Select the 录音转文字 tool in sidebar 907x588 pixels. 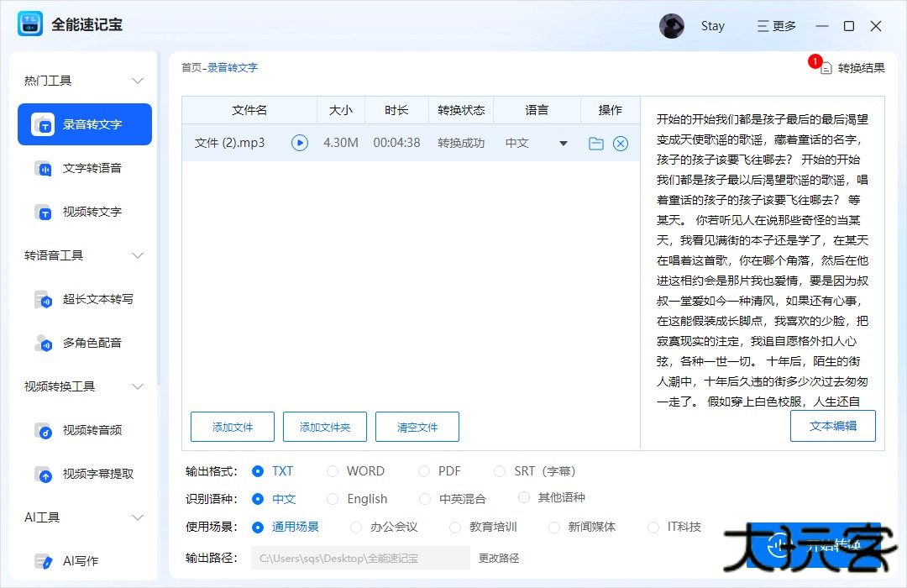coord(84,123)
